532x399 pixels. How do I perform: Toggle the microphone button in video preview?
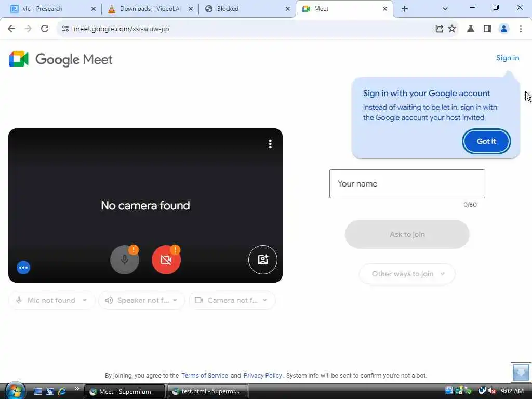[x=125, y=260]
